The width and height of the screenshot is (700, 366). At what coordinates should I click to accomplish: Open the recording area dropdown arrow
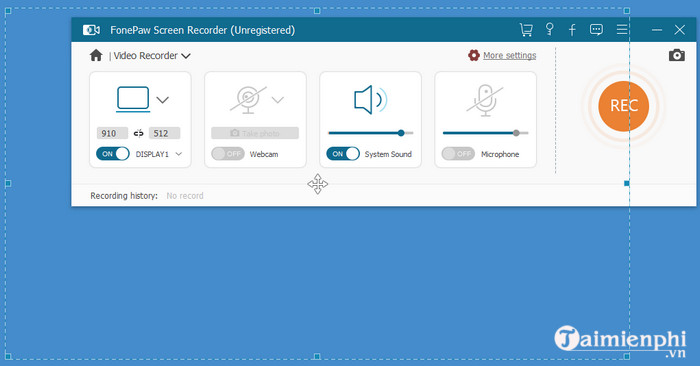pyautogui.click(x=162, y=100)
